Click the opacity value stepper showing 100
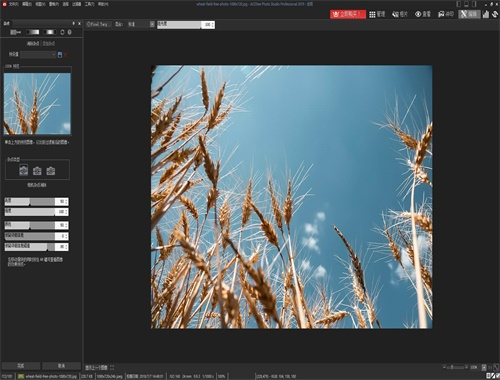500x380 pixels. [208, 25]
